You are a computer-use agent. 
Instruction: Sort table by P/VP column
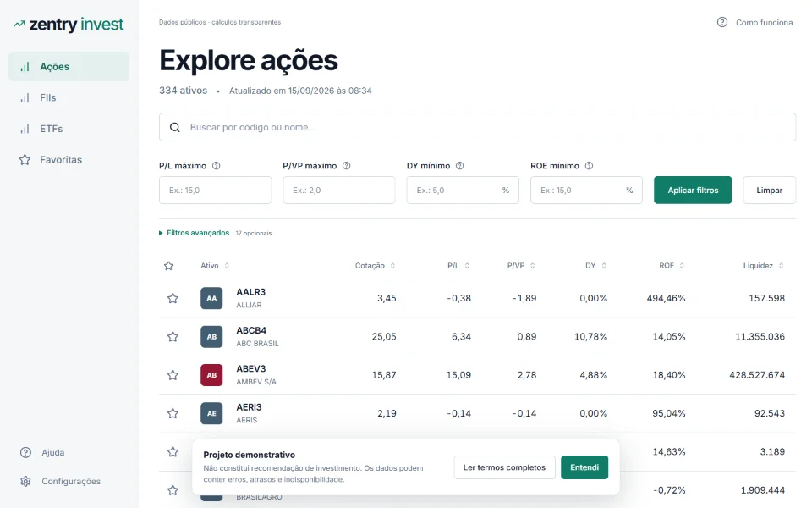(521, 265)
